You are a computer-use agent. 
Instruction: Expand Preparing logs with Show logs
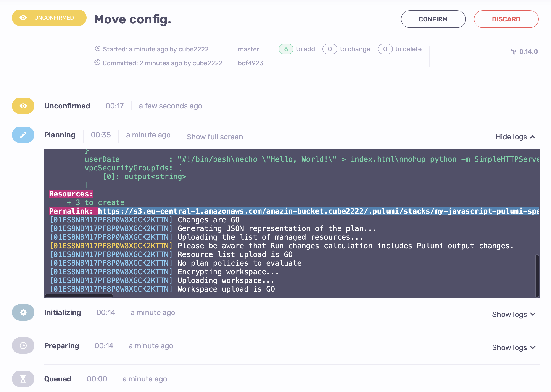tap(514, 347)
